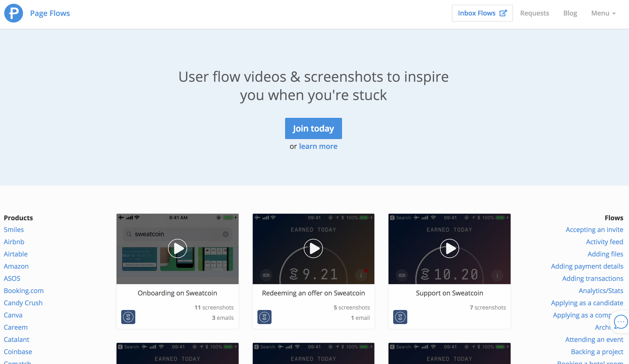Click the learn more link

coord(318,146)
